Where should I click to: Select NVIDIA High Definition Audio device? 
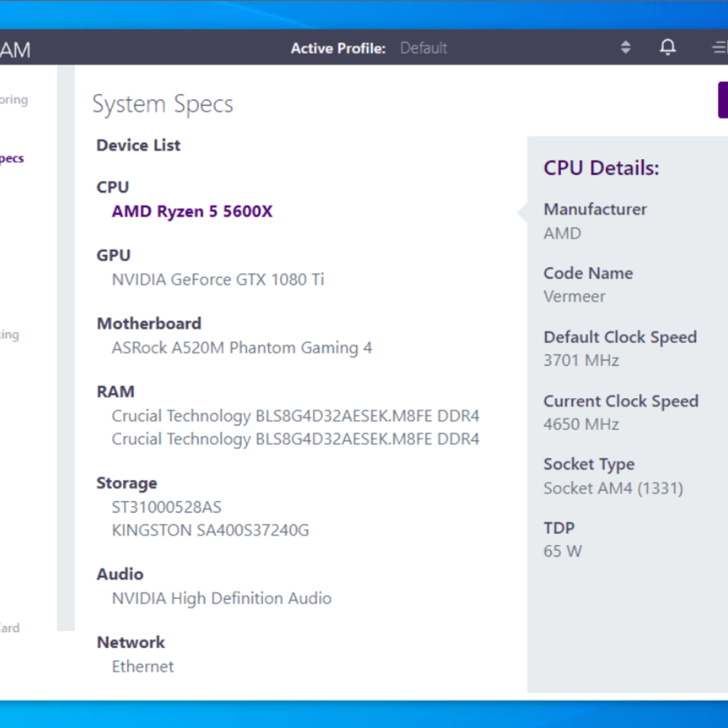(x=222, y=598)
